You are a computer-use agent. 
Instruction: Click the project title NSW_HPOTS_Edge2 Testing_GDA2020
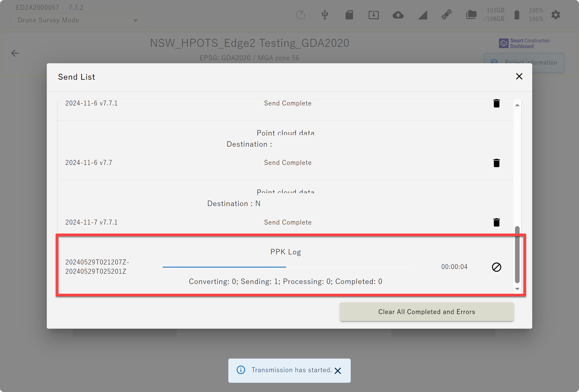pos(249,43)
